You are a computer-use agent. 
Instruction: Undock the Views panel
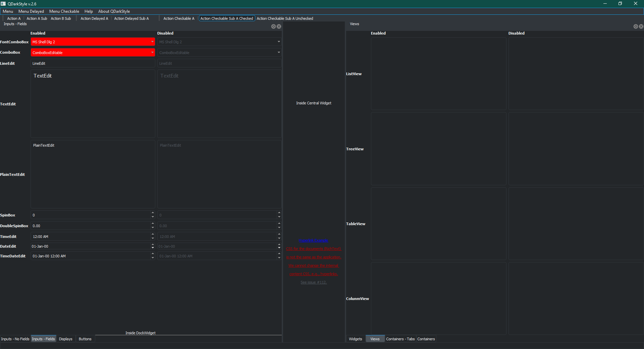point(636,26)
